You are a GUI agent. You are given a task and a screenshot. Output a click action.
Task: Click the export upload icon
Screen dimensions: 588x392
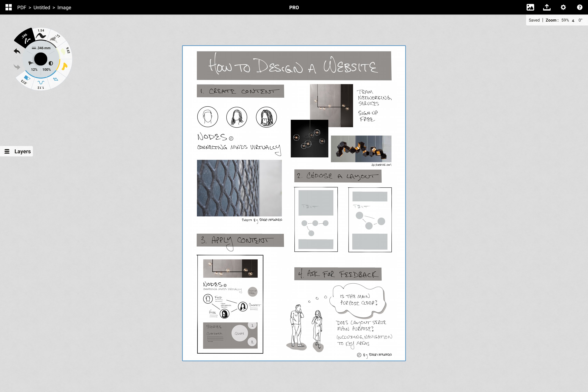click(x=547, y=7)
